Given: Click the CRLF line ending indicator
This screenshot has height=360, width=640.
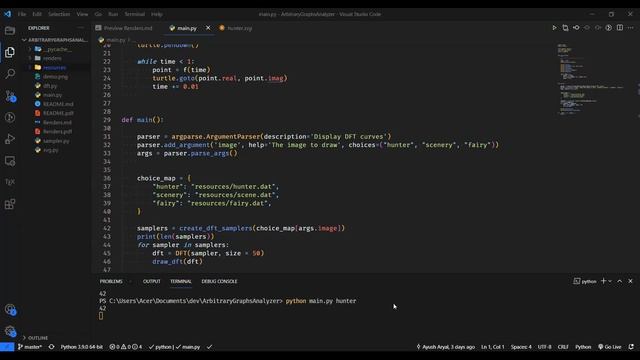Looking at the screenshot, I should pyautogui.click(x=563, y=347).
